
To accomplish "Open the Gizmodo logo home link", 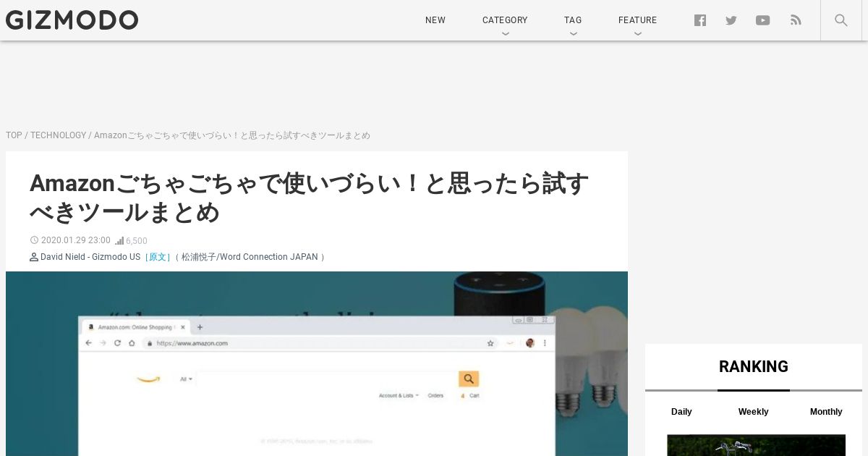I will tap(72, 20).
